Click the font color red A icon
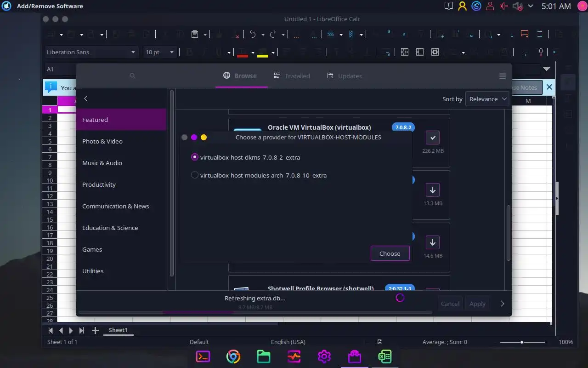 click(x=243, y=52)
